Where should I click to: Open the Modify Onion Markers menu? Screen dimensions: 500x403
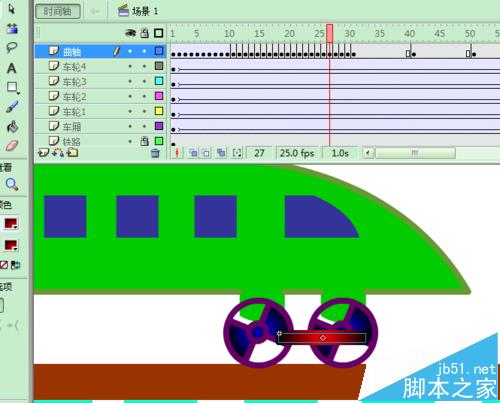click(x=237, y=153)
